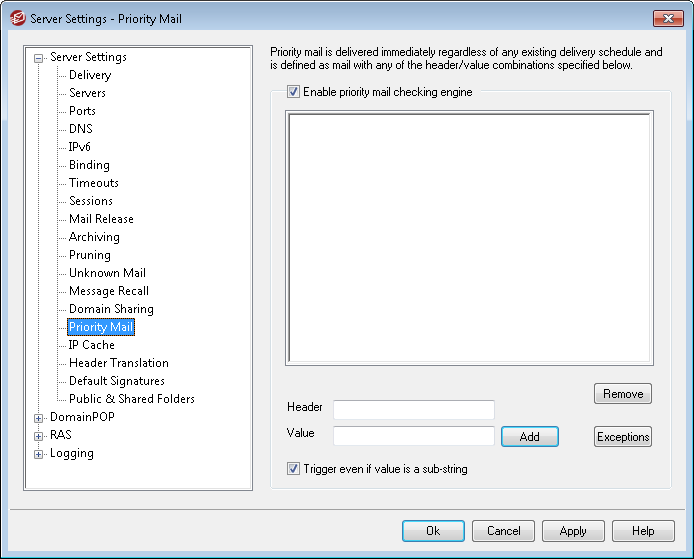The height and width of the screenshot is (559, 694).
Task: Disable the priority mail checking engine checkbox
Action: pos(293,92)
